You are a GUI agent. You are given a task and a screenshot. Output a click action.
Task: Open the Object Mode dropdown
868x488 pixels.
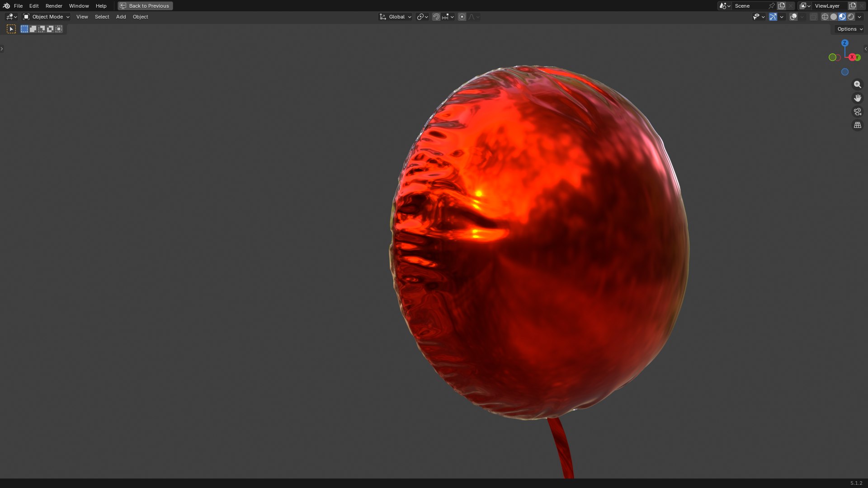(x=46, y=17)
